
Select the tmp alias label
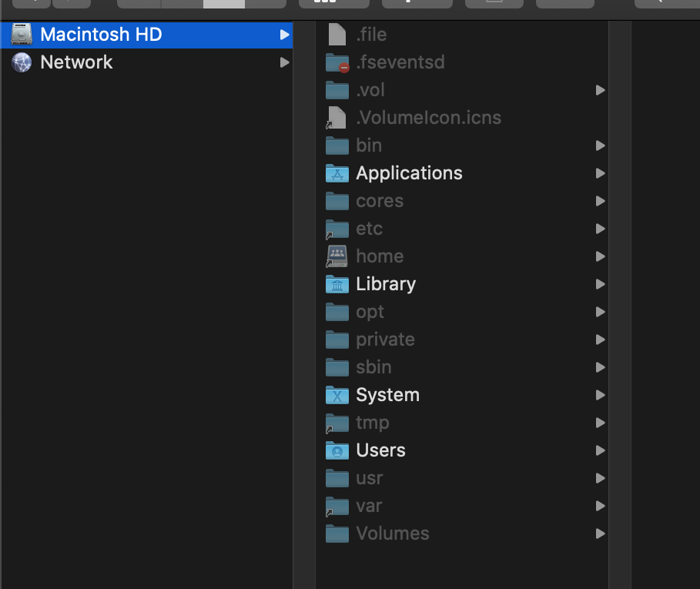click(x=372, y=423)
